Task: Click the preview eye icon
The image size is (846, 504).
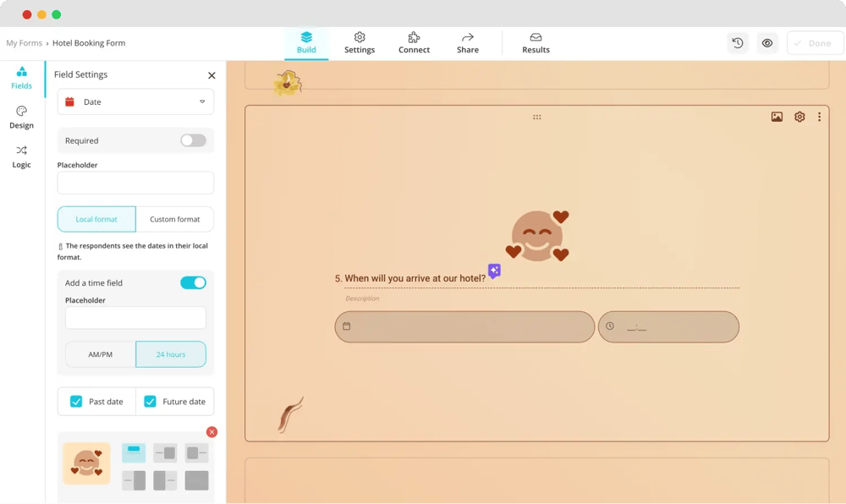Action: pyautogui.click(x=767, y=43)
